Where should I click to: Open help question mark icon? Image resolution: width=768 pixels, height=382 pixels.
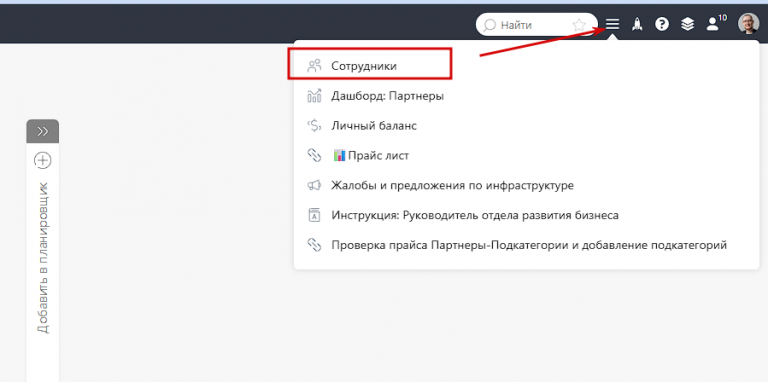[x=662, y=24]
